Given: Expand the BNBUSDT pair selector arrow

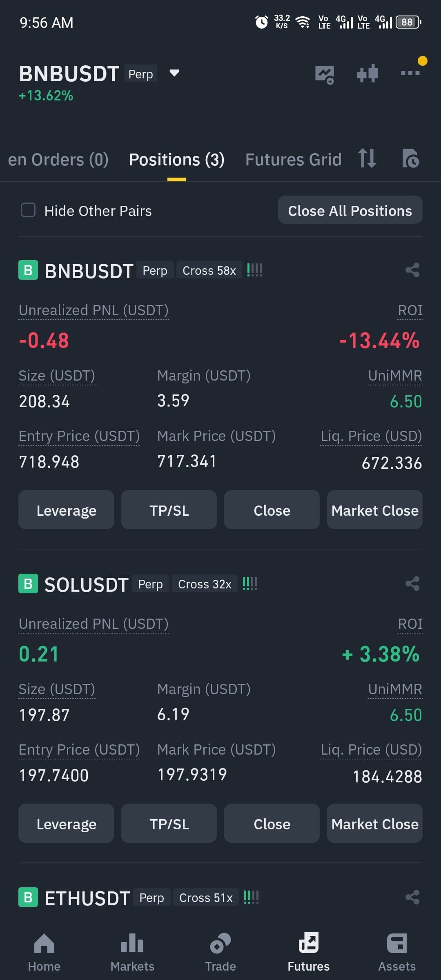Looking at the screenshot, I should pyautogui.click(x=174, y=73).
